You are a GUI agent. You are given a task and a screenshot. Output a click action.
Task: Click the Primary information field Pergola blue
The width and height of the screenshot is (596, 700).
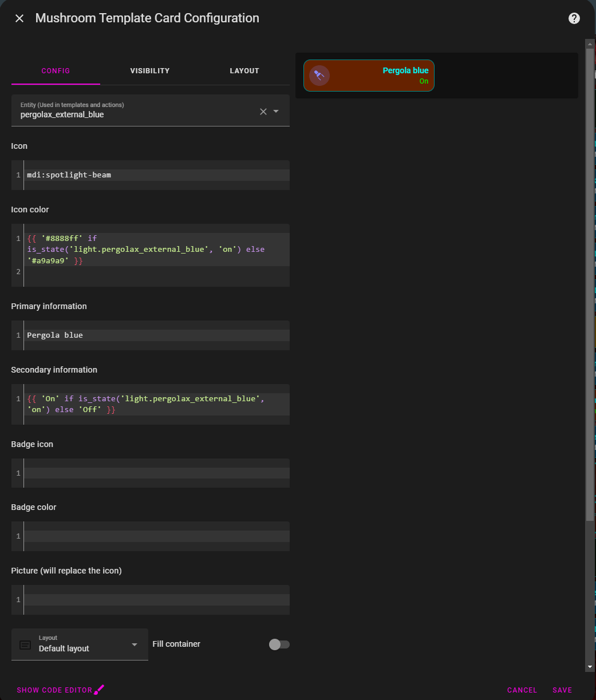tap(155, 335)
